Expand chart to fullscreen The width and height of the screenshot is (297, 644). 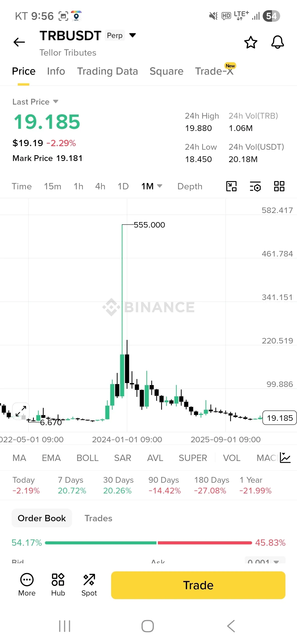click(21, 411)
